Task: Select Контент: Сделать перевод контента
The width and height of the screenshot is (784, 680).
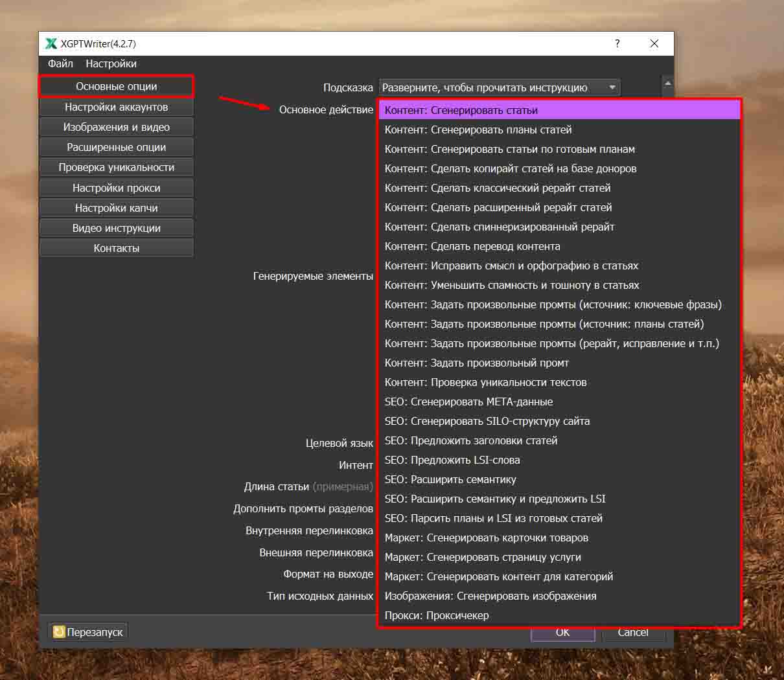Action: pos(472,246)
